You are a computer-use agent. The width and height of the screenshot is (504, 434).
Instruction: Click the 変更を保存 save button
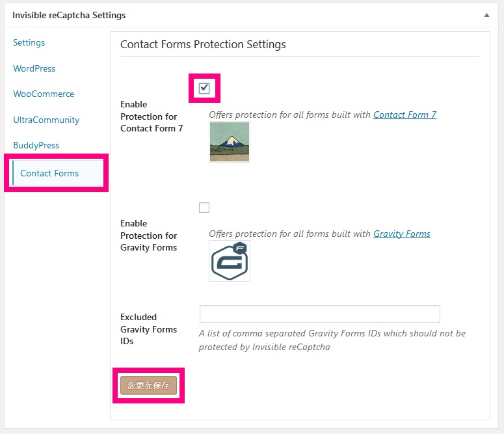click(x=148, y=385)
